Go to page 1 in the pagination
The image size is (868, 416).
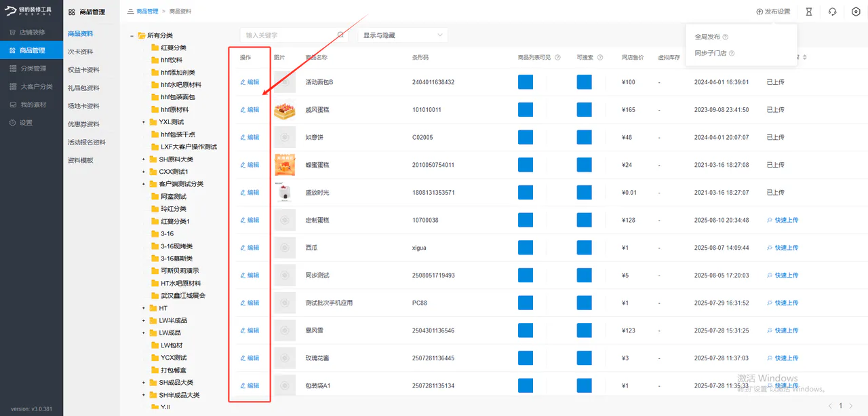841,406
